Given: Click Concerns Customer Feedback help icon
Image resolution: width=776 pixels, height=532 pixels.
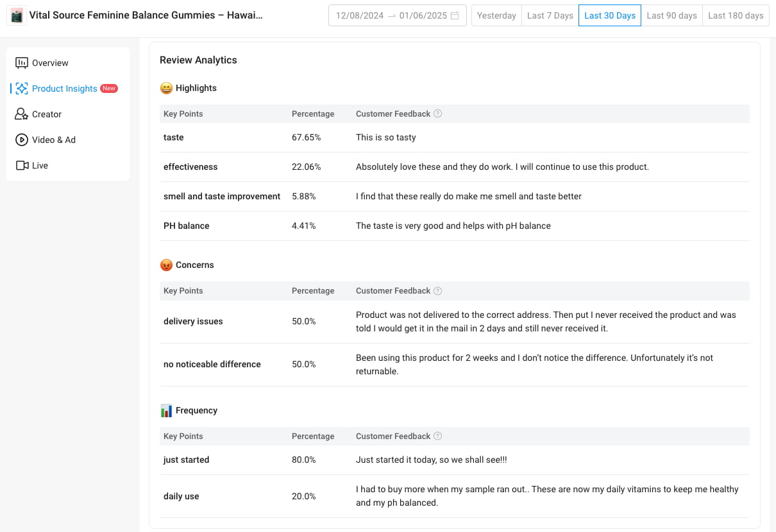Looking at the screenshot, I should tap(437, 290).
